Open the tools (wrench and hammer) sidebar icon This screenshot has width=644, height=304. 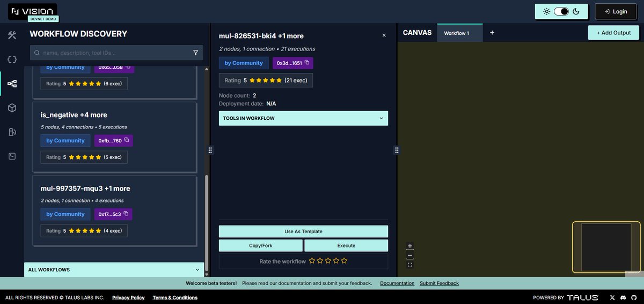(x=12, y=35)
